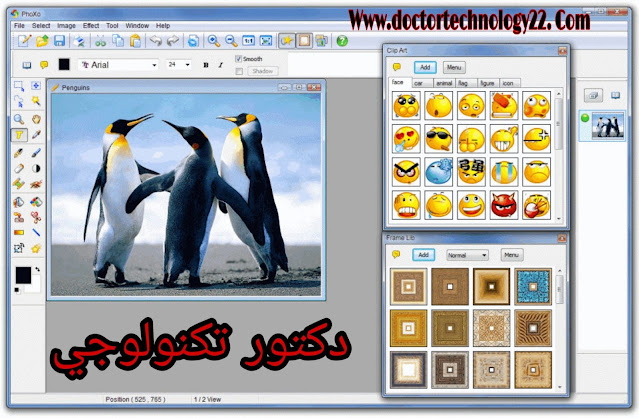The image size is (639, 418).
Task: Select the Move tool
Action: coord(36,85)
